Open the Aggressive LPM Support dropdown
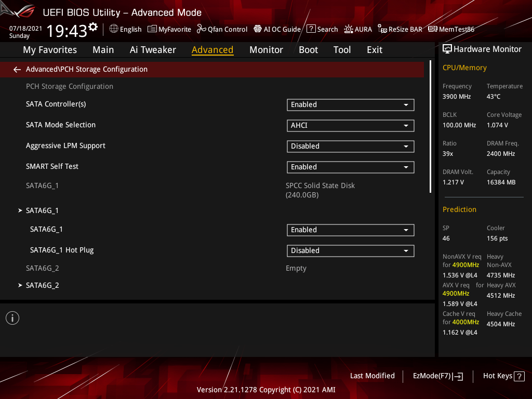 [x=350, y=146]
